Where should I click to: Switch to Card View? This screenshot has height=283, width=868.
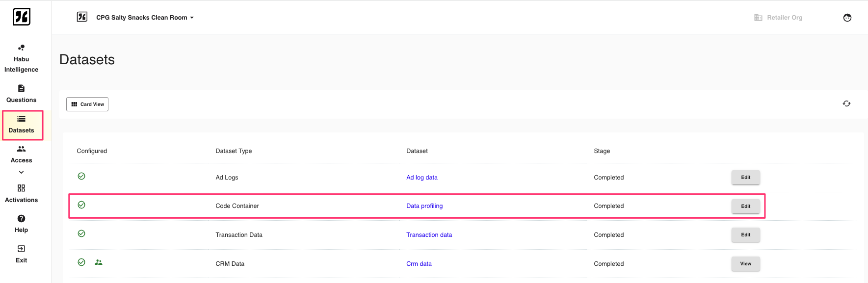tap(87, 104)
